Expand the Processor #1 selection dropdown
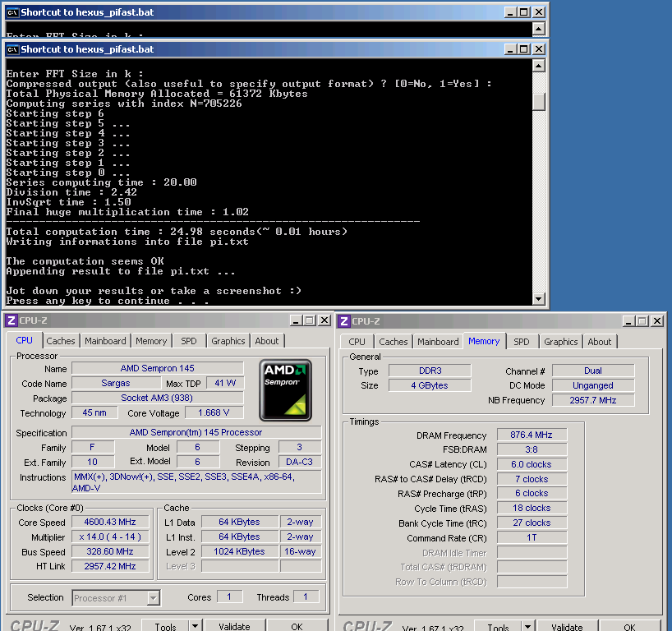The width and height of the screenshot is (672, 631). (x=153, y=598)
